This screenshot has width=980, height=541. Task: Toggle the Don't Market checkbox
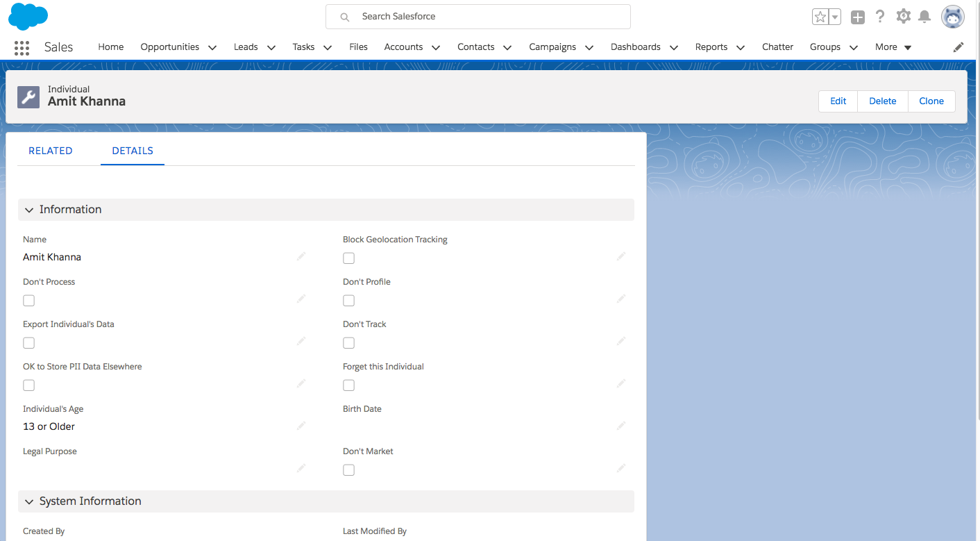pyautogui.click(x=348, y=470)
